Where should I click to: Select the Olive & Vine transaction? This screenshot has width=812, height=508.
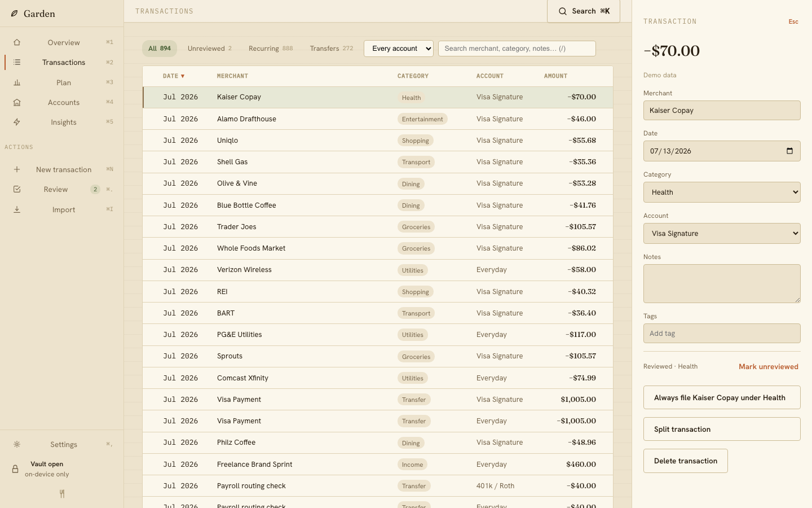click(378, 183)
